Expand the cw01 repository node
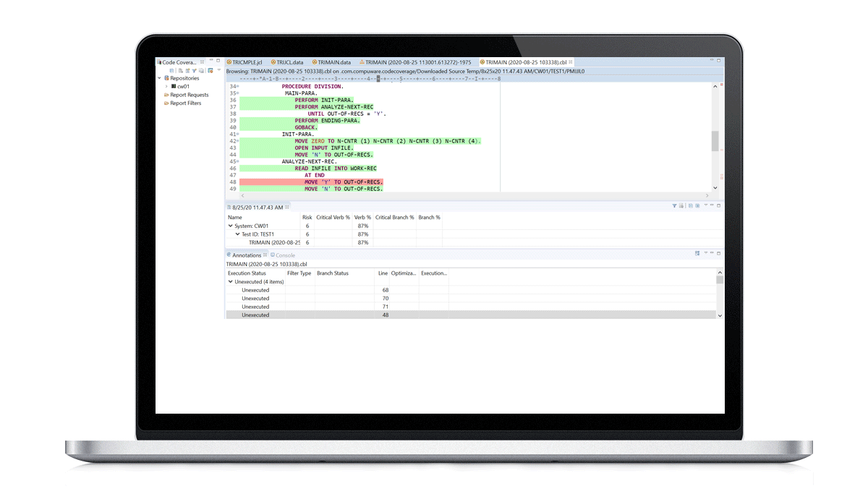 point(166,87)
